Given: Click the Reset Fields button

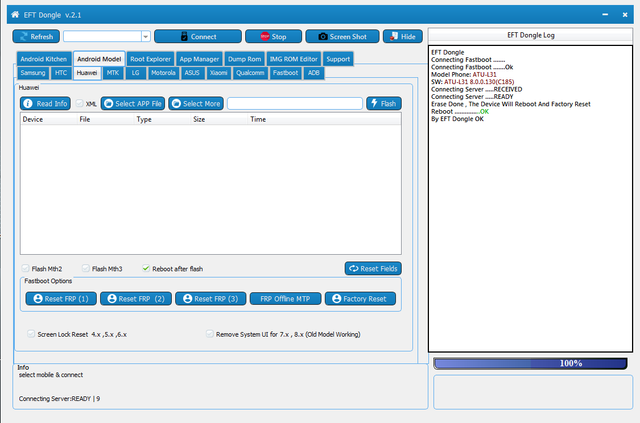Looking at the screenshot, I should [373, 268].
